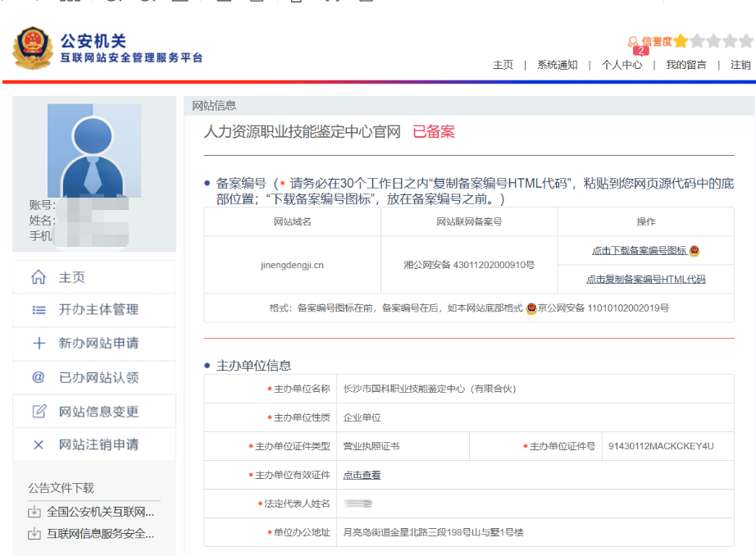The width and height of the screenshot is (756, 556).
Task: Click the plus icon for 新办网站申请
Action: click(39, 344)
